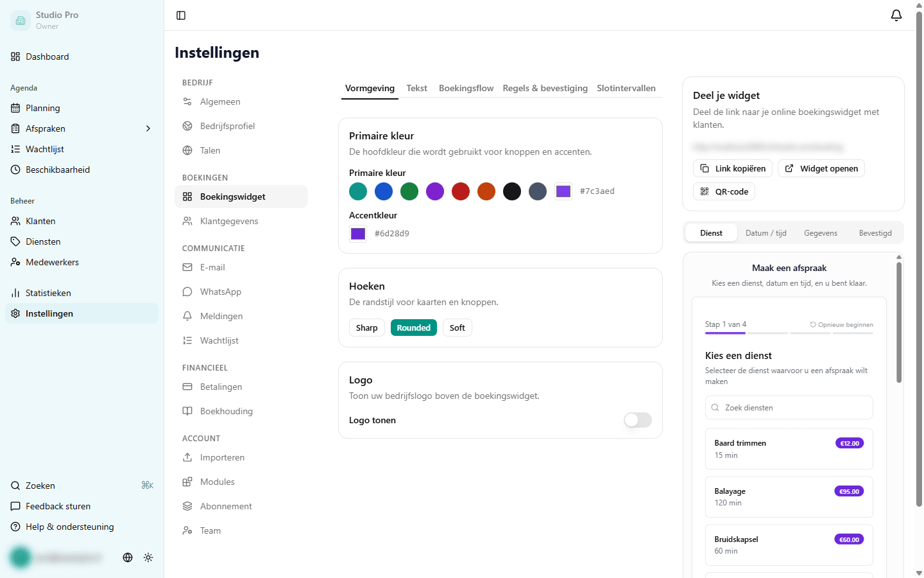Select the Balayage service card
This screenshot has width=924, height=578.
(789, 497)
